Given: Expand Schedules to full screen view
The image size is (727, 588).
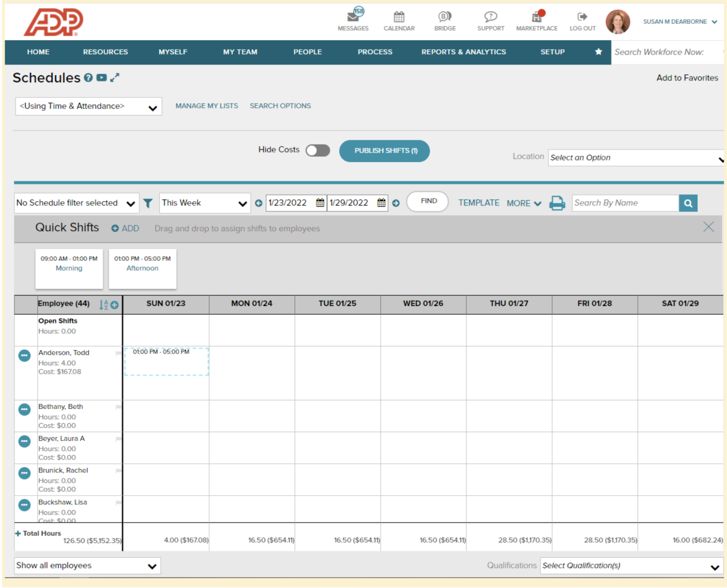Looking at the screenshot, I should (115, 78).
